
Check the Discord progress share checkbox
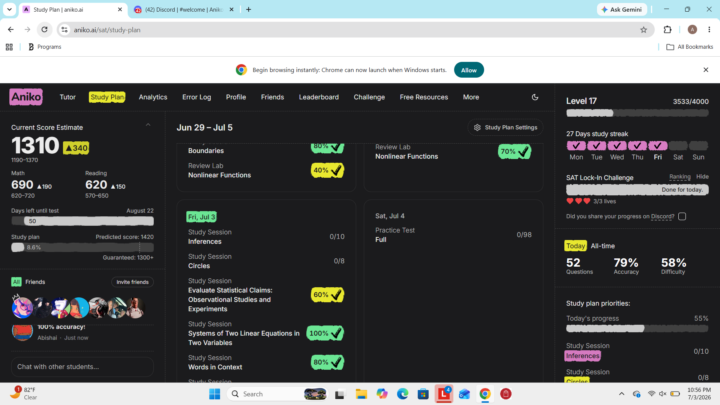[682, 216]
